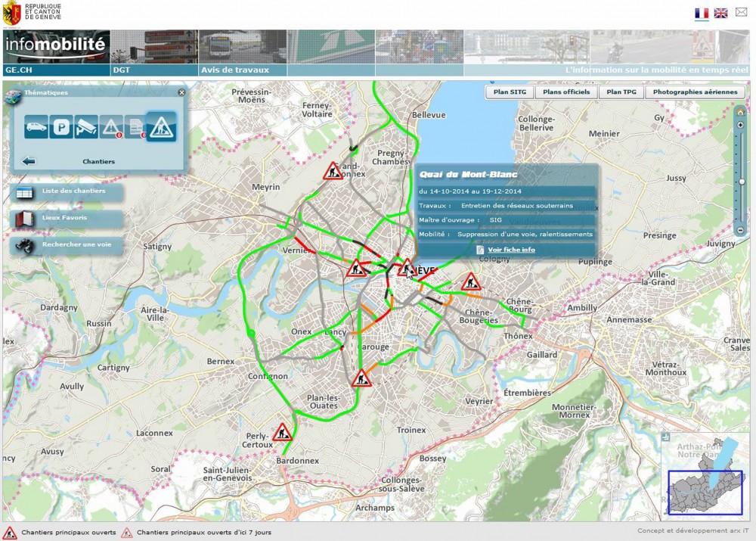Select the warning alerts theme icon
Viewport: 756px width, 541px height.
(x=111, y=128)
